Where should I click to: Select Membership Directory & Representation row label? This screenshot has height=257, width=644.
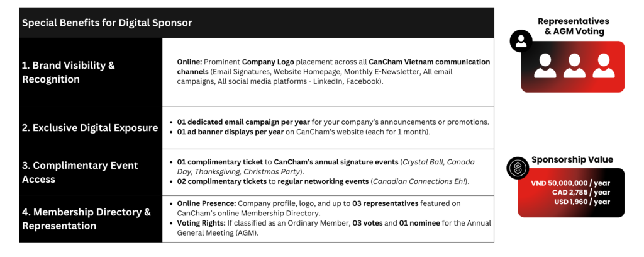click(x=86, y=219)
